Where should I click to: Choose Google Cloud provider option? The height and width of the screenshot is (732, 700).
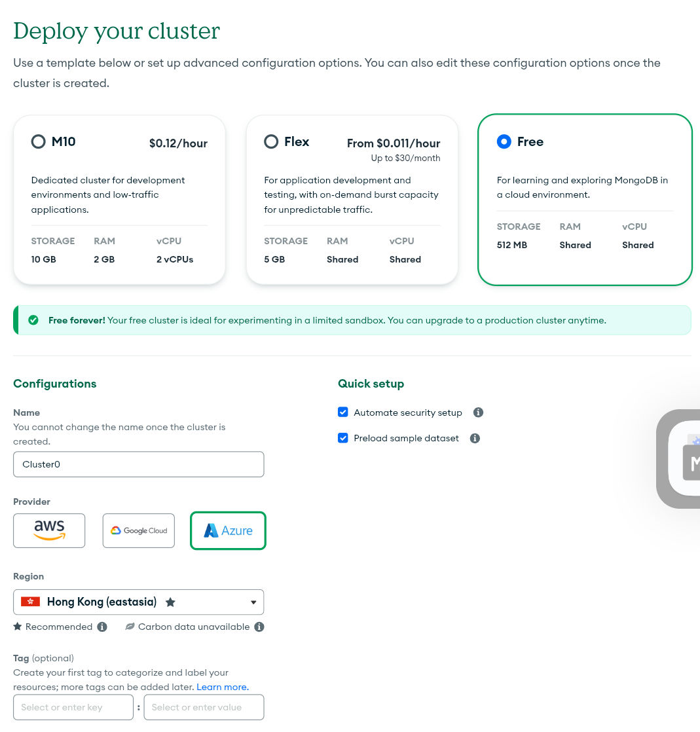(x=139, y=530)
